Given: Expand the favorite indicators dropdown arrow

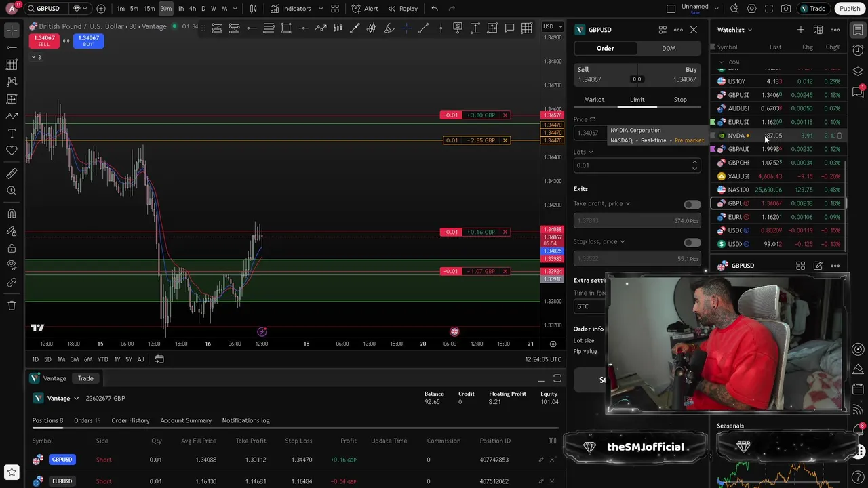Looking at the screenshot, I should 320,9.
